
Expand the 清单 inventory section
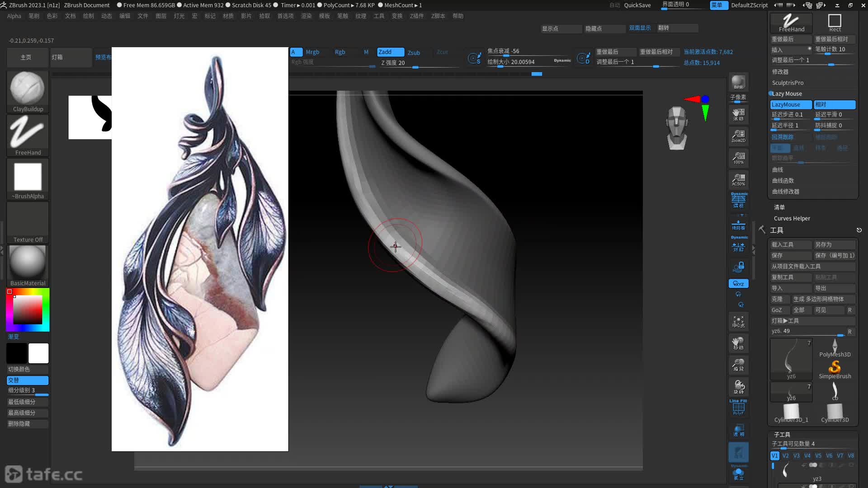[779, 207]
